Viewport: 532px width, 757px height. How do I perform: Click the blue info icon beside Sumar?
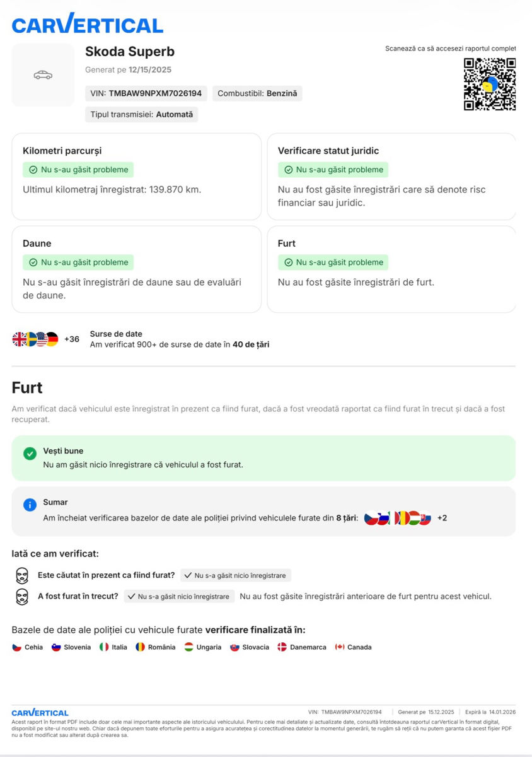29,505
